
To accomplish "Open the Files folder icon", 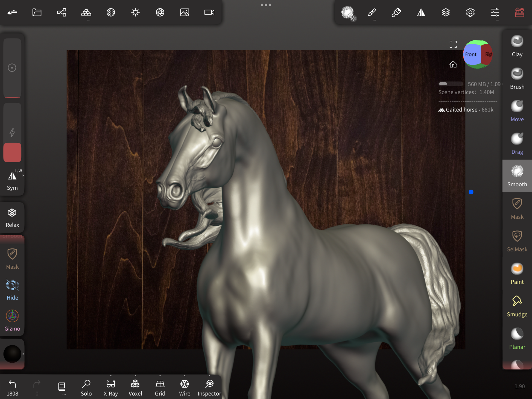I will [37, 12].
